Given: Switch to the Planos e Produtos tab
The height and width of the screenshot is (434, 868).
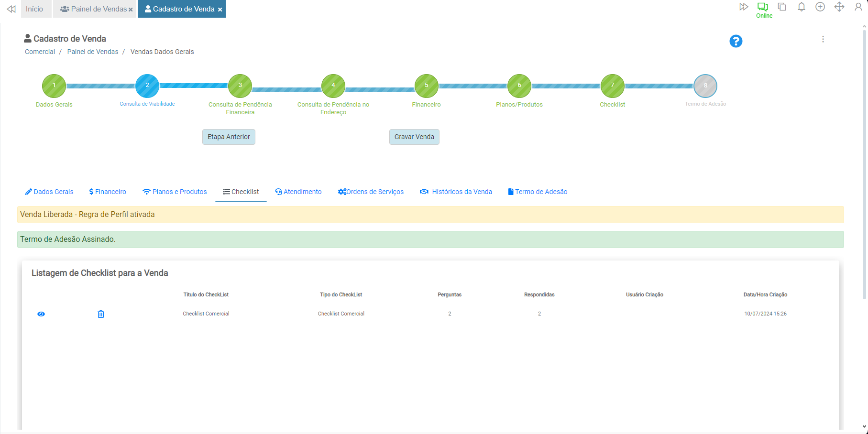Looking at the screenshot, I should [x=175, y=192].
